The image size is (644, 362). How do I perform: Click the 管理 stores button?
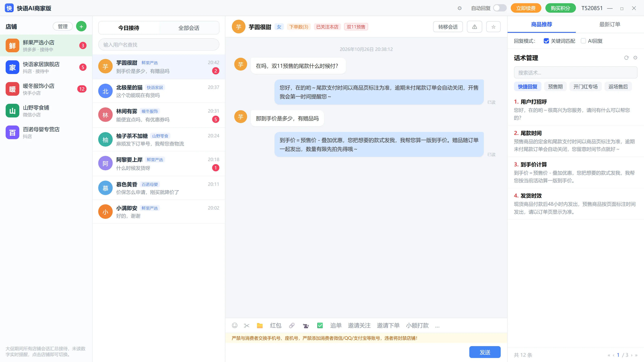(63, 26)
